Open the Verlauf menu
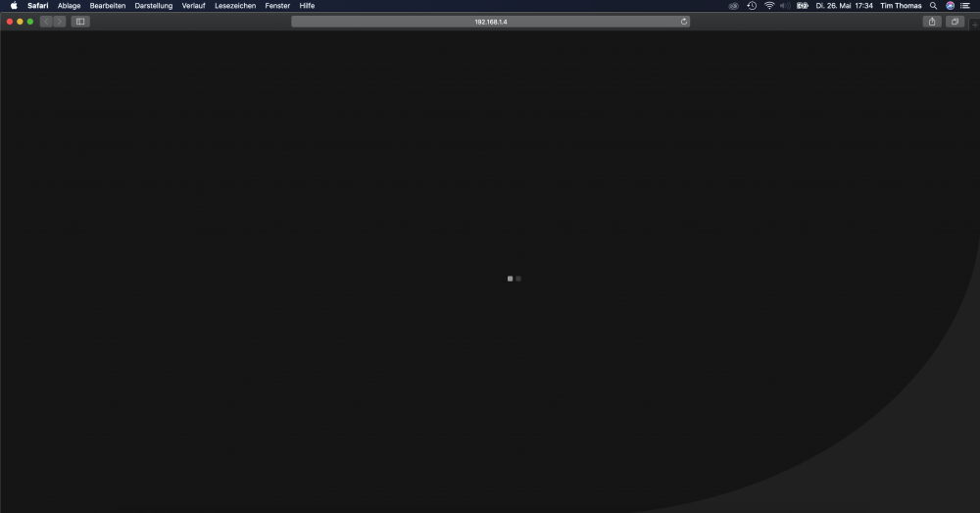Viewport: 980px width, 513px height. tap(193, 6)
